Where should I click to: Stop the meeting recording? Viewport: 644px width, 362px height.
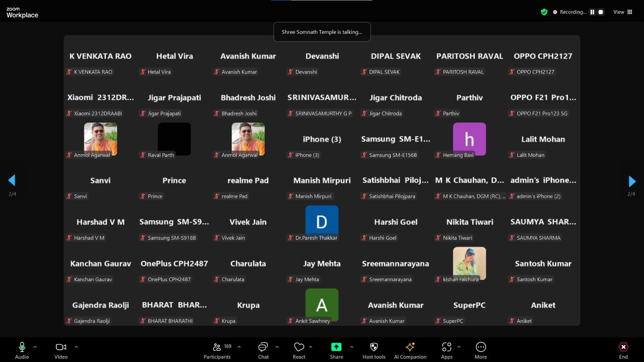[x=601, y=12]
